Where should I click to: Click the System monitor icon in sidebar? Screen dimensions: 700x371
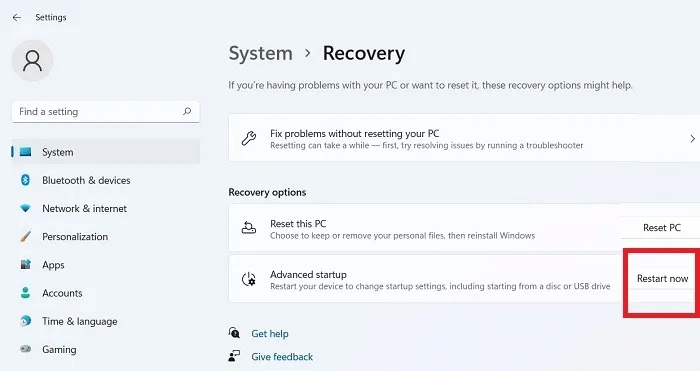[25, 152]
